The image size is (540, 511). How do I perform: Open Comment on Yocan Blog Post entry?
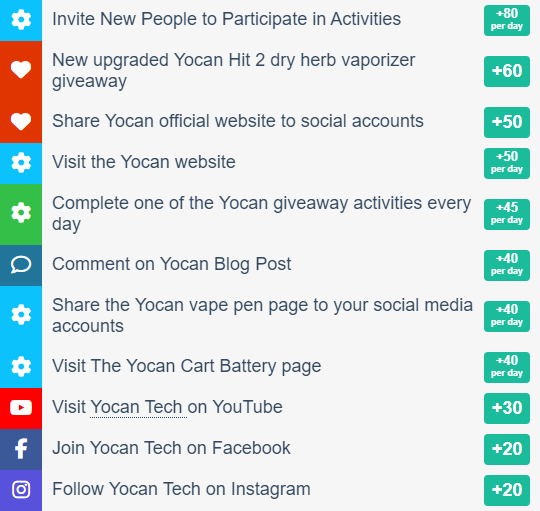pos(172,264)
